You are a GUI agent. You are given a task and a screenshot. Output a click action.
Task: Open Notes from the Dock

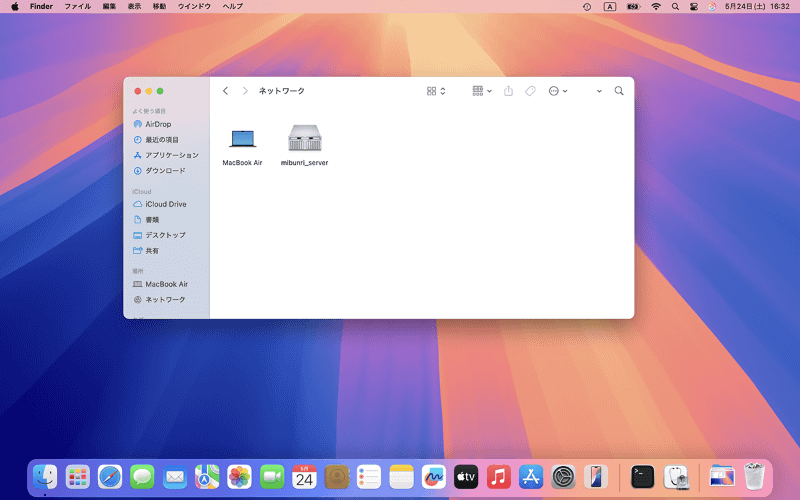(402, 478)
